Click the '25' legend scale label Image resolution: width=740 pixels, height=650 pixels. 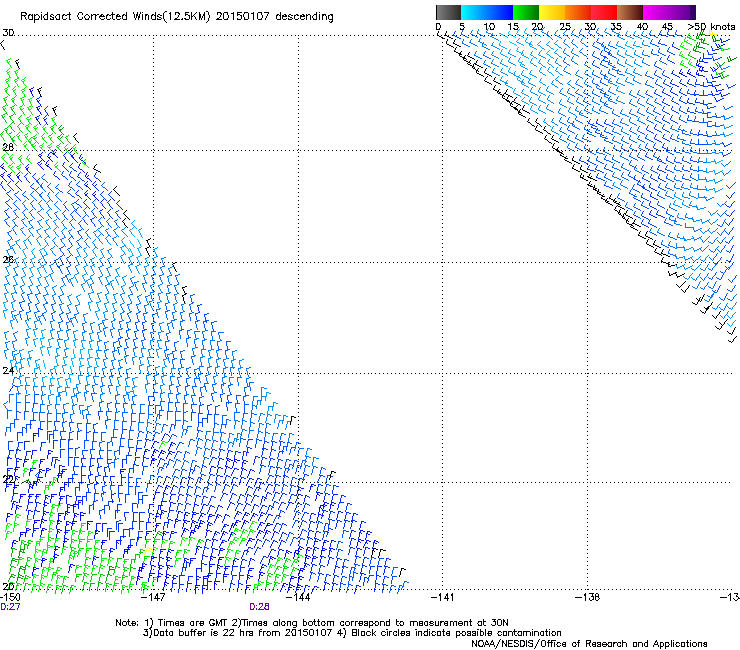565,27
